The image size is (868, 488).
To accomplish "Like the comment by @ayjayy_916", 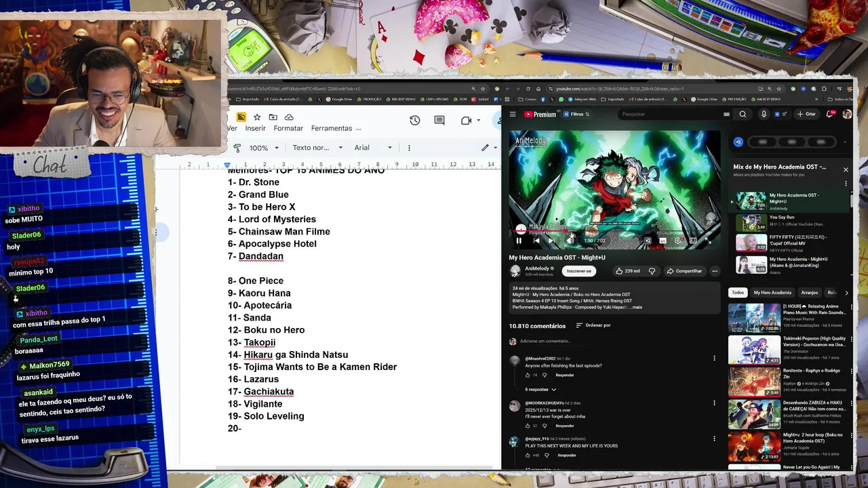I will coord(527,455).
